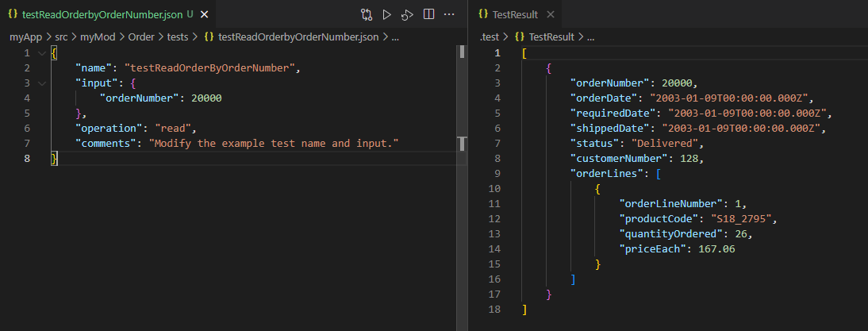Open the compare changes icon in editor toolbar
The image size is (868, 331).
click(x=367, y=15)
